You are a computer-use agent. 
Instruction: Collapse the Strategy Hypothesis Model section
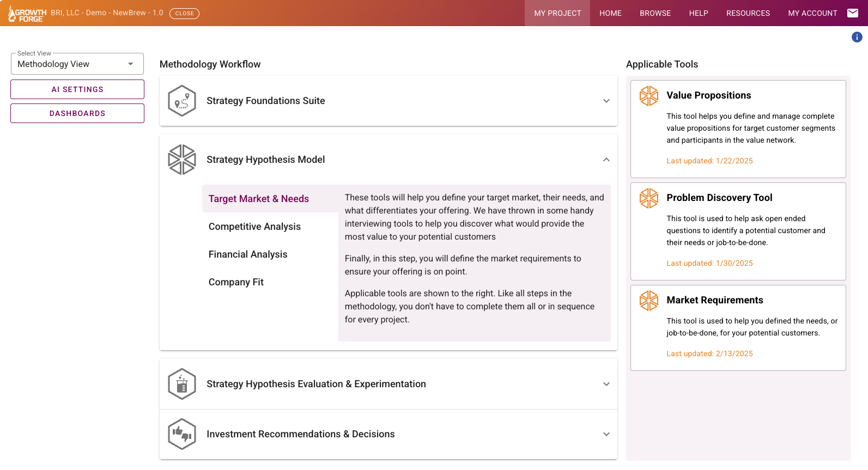coord(606,160)
